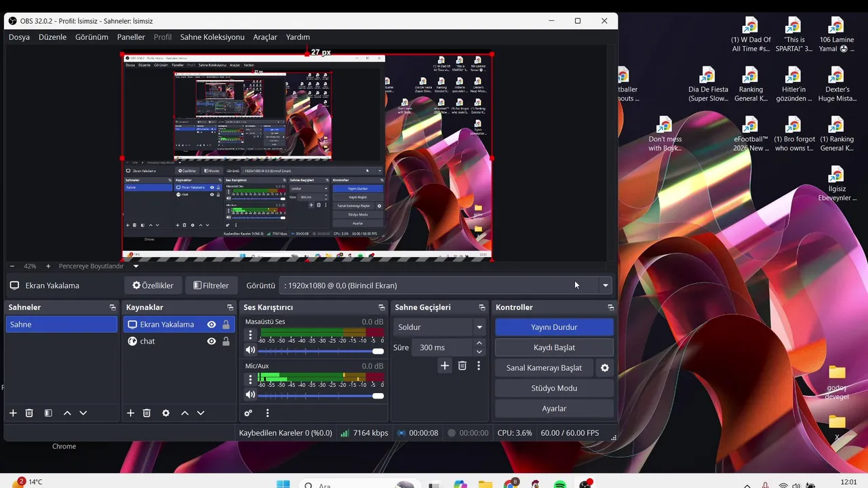Toggle lock on Ekran Yakalama source
Screen dimensions: 868x488
[226, 325]
